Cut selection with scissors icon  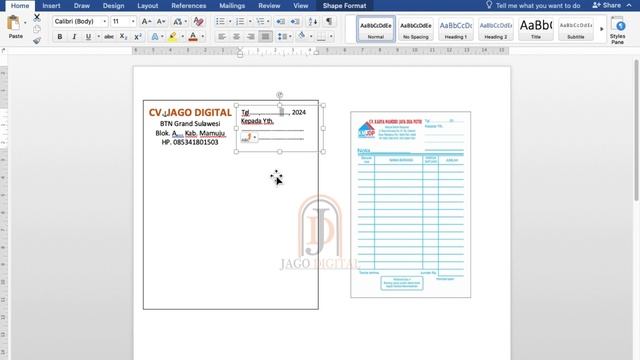37,18
